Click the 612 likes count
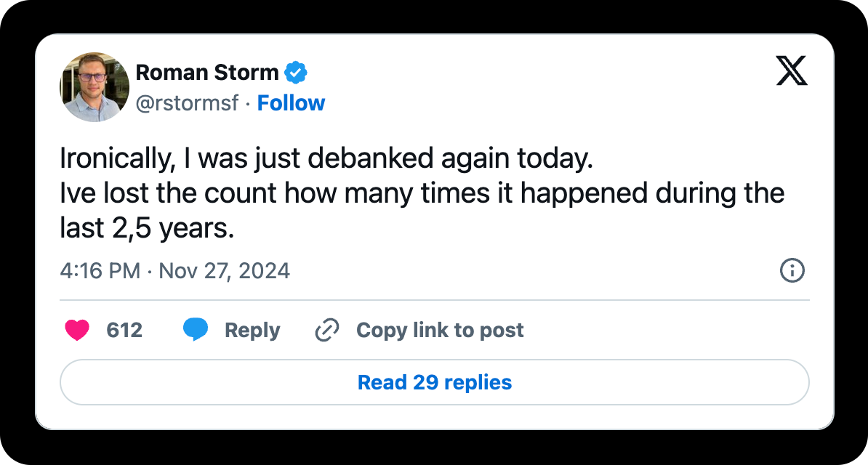The image size is (868, 465). coord(124,331)
